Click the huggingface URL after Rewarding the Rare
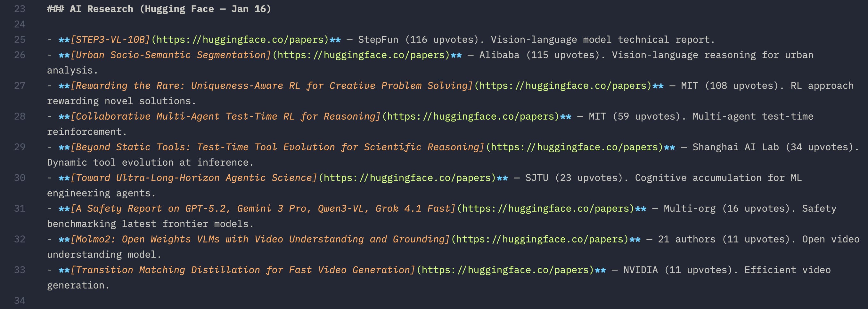 pyautogui.click(x=563, y=85)
